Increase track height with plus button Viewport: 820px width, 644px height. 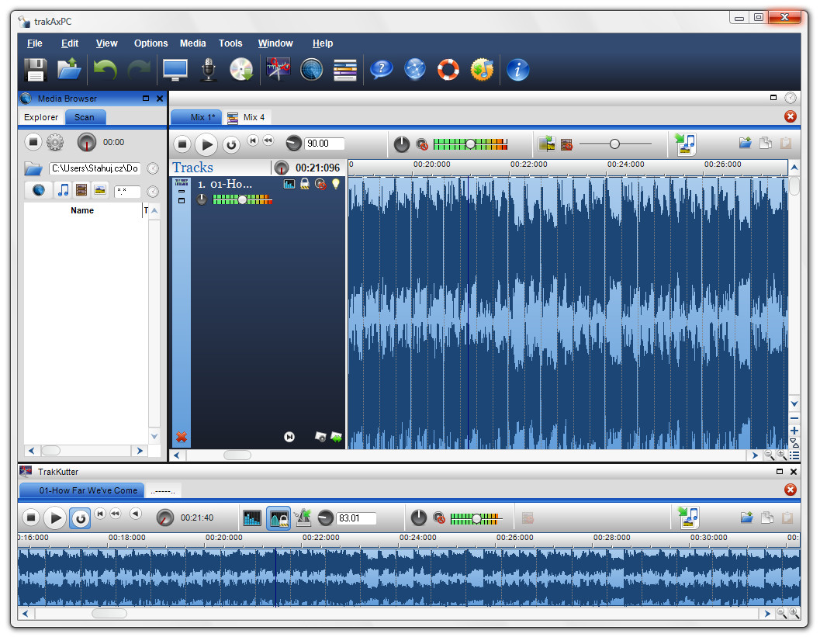coord(794,431)
